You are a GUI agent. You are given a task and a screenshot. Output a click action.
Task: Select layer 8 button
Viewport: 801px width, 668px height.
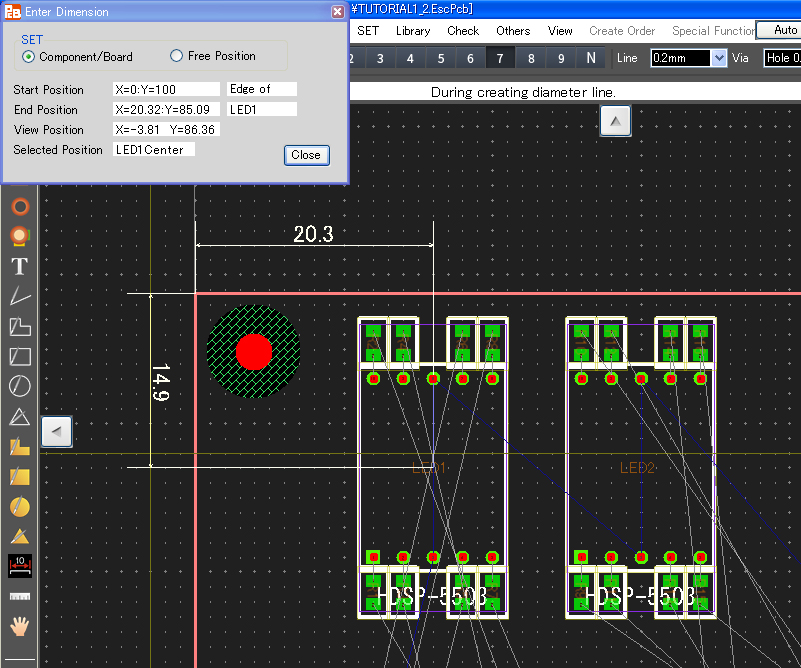coord(531,58)
